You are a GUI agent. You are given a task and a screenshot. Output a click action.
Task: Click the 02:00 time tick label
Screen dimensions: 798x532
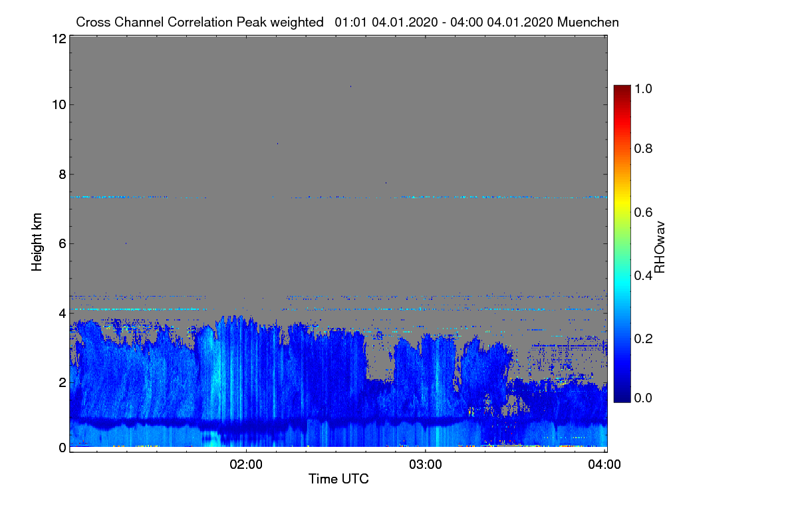click(246, 465)
